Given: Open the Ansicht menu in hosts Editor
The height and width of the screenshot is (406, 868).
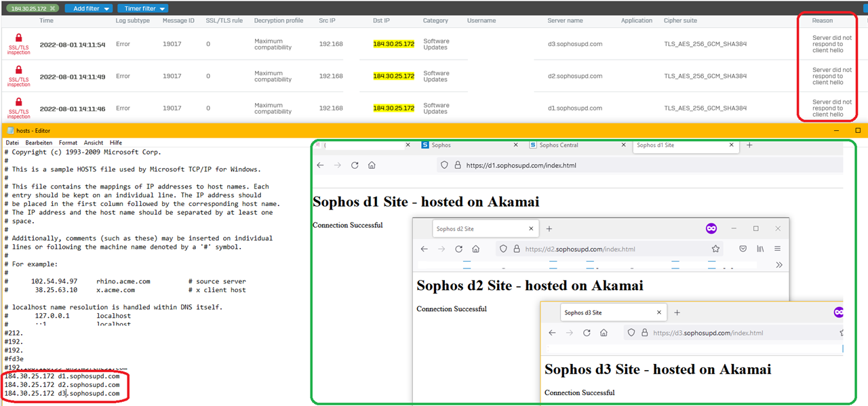Looking at the screenshot, I should pos(94,143).
